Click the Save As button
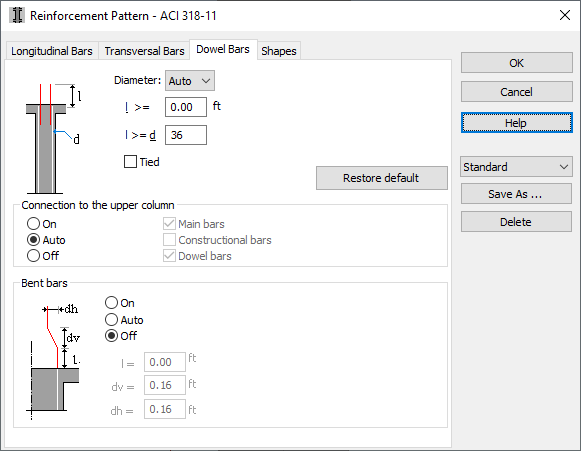 516,194
